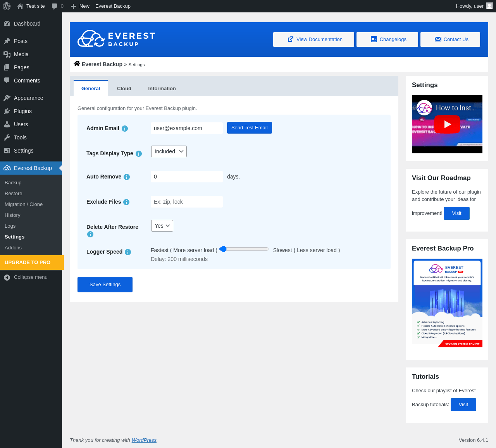The image size is (496, 448).
Task: Open the Plugins menu
Action: tap(31, 111)
